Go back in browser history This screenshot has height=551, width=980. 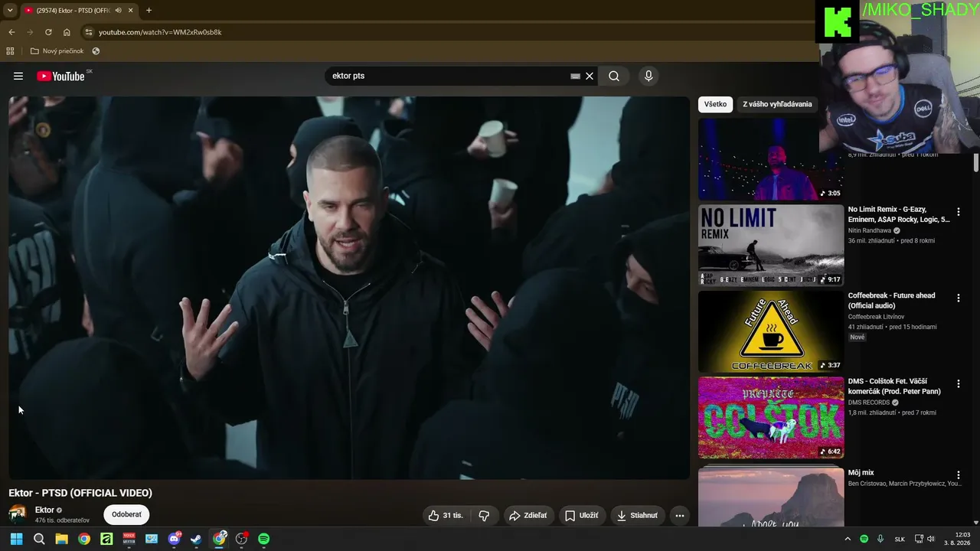[11, 32]
